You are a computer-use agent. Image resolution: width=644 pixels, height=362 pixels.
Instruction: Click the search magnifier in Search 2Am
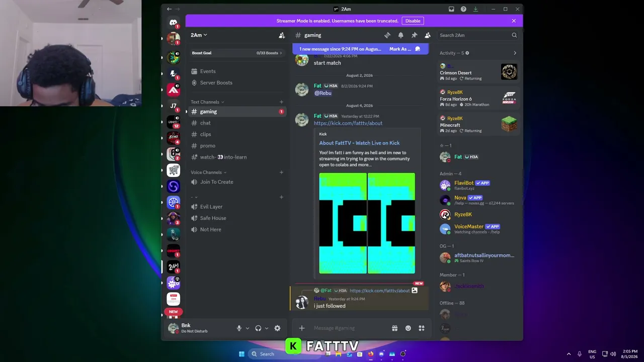[x=514, y=35]
